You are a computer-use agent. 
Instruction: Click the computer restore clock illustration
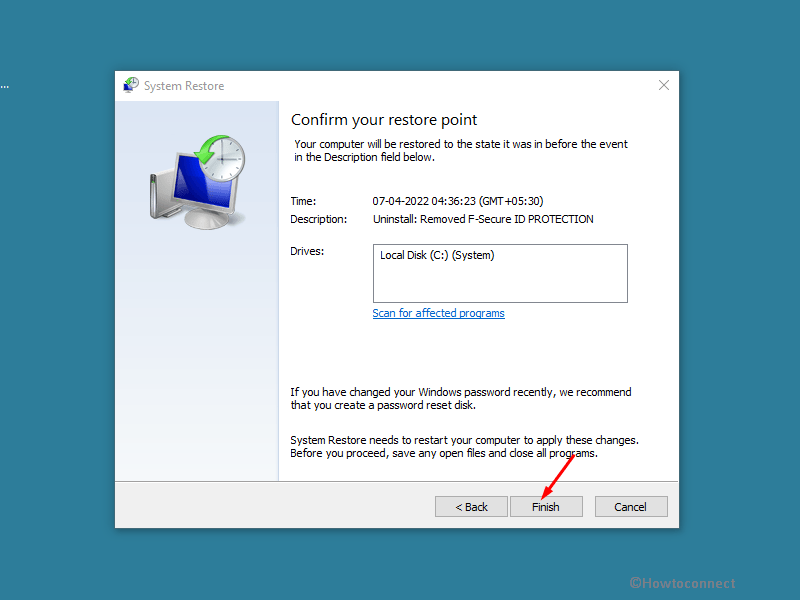[x=198, y=182]
